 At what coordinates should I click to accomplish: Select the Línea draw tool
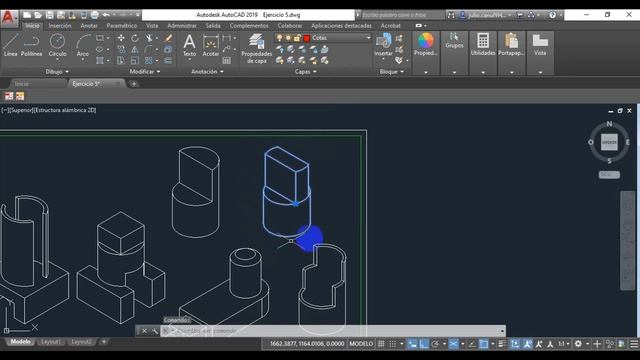[x=11, y=45]
